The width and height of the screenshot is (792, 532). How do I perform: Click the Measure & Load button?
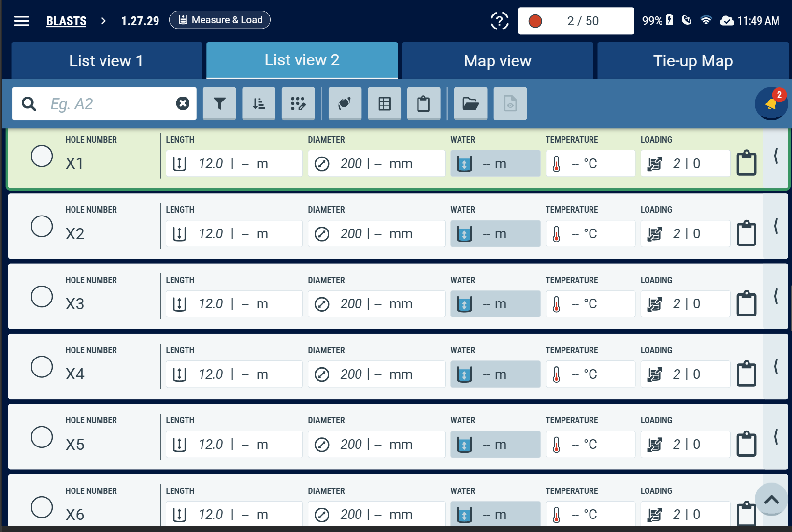tap(220, 20)
